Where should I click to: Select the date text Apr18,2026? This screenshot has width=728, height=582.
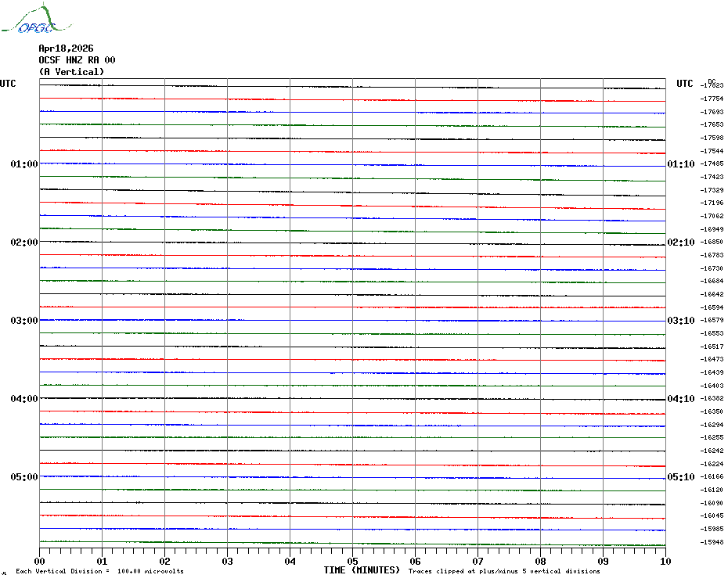[x=66, y=48]
